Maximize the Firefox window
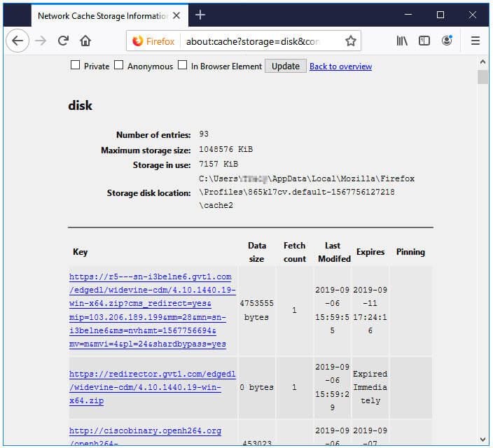Viewport: 493px width, 448px height. point(440,15)
